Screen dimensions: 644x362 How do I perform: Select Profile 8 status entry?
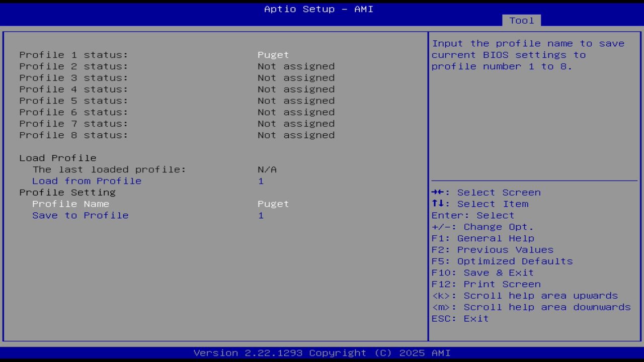[73, 135]
